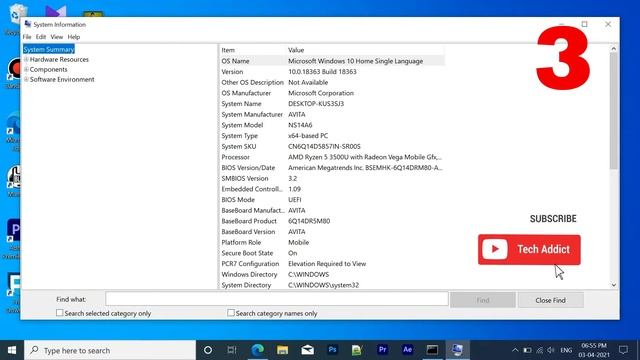Image resolution: width=640 pixels, height=360 pixels.
Task: Expand the Software Environment node
Action: pos(26,79)
